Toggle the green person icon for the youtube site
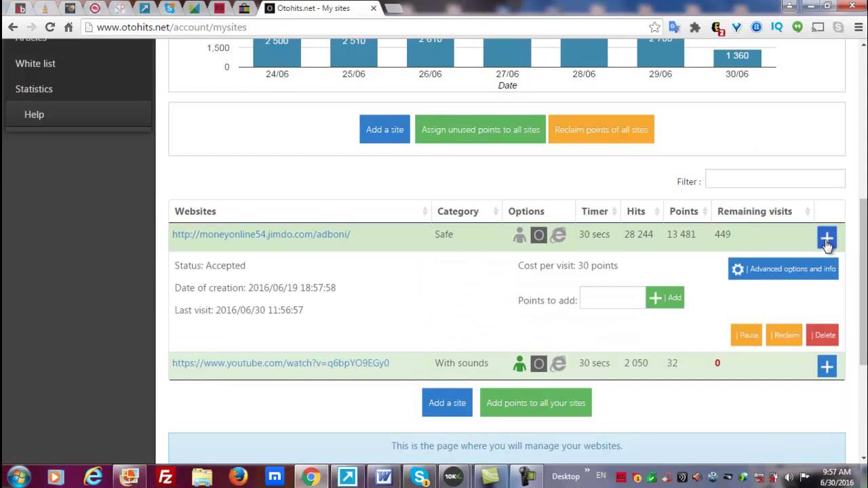Viewport: 868px width, 488px height. (519, 364)
